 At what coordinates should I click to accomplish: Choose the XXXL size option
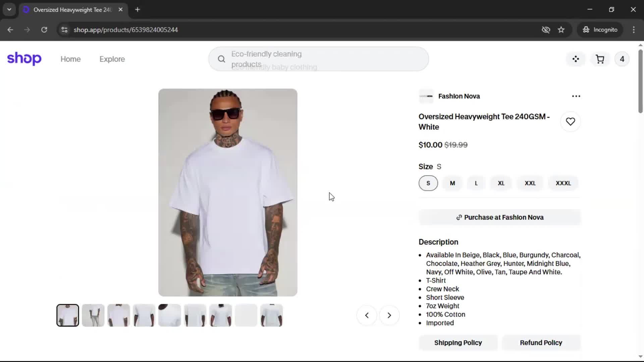point(563,183)
